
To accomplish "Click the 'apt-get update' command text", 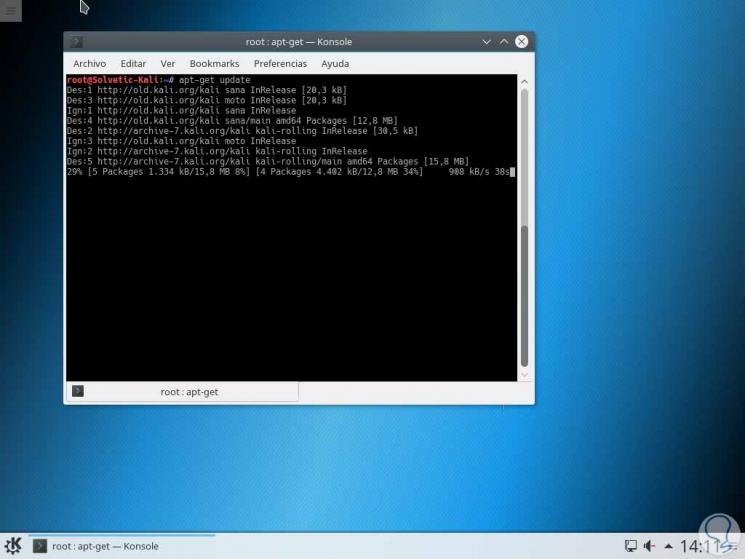I will [x=214, y=80].
